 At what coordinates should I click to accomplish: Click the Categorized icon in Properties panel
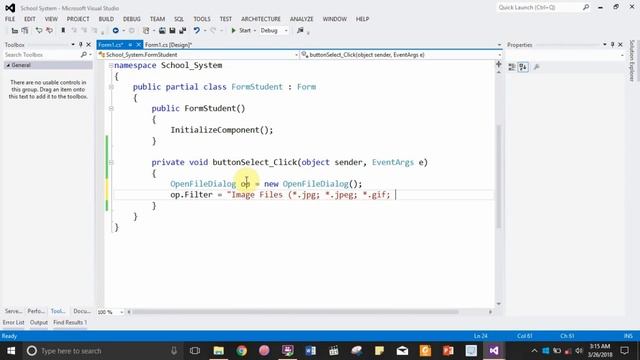512,67
